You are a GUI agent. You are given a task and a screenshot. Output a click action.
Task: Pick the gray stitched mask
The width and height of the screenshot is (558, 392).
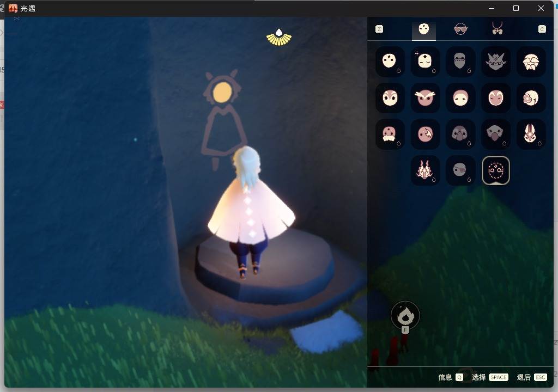tap(460, 61)
